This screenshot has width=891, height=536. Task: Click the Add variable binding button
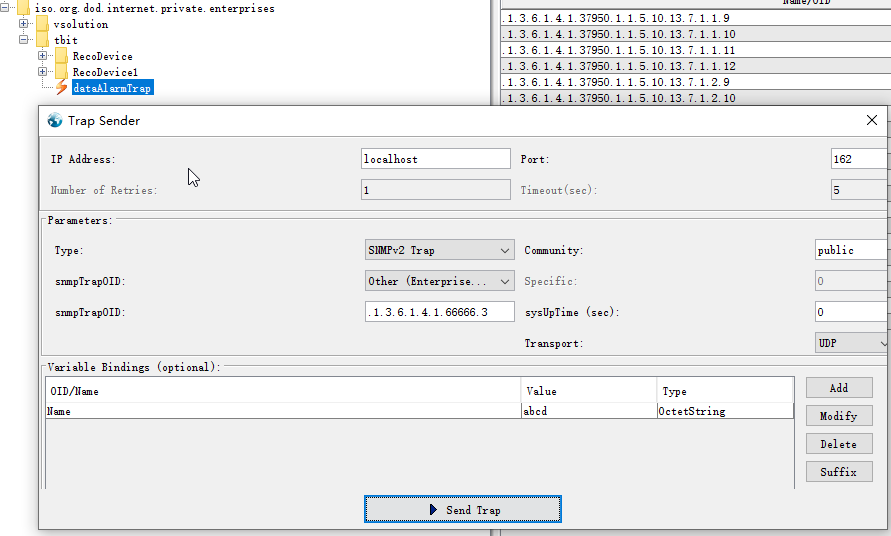click(839, 388)
